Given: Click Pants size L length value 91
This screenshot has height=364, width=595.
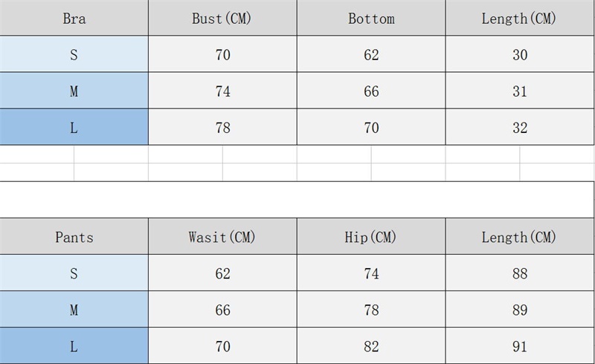Looking at the screenshot, I should [x=519, y=346].
